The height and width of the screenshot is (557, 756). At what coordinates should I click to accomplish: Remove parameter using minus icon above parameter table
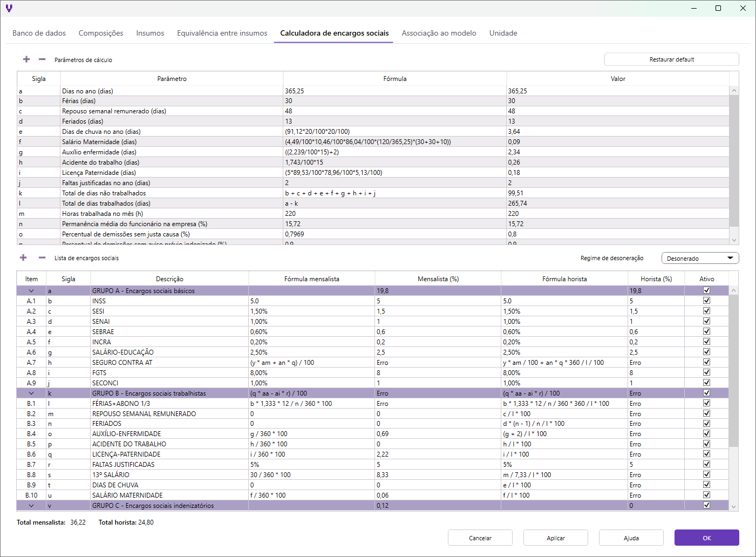tap(42, 59)
